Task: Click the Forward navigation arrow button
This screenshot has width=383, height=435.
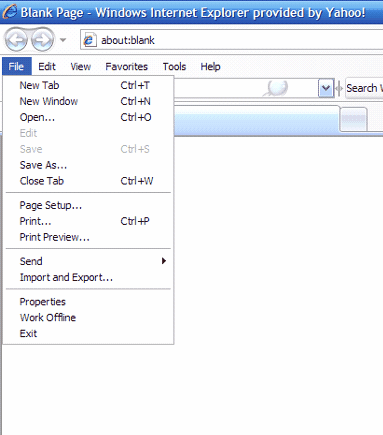Action: point(42,40)
